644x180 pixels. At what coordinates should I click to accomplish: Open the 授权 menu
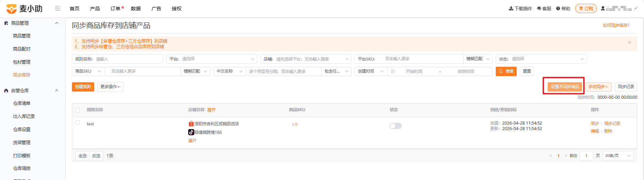pos(176,9)
